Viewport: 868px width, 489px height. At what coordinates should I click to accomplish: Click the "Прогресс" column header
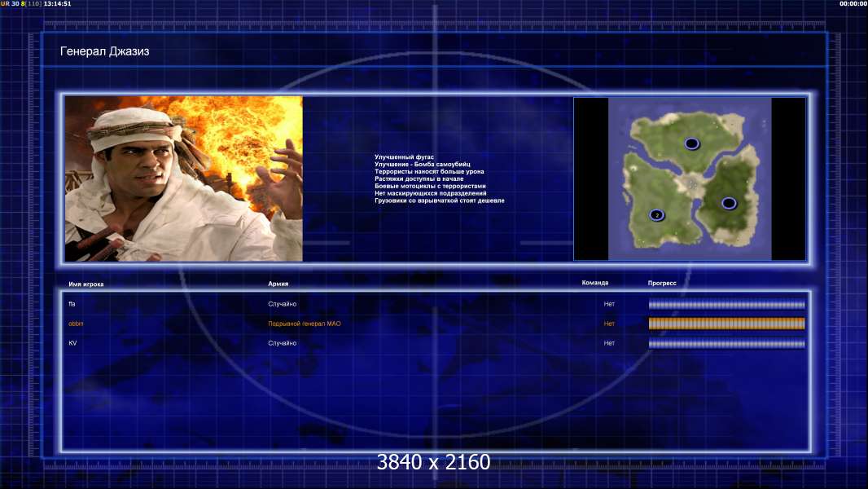point(662,283)
